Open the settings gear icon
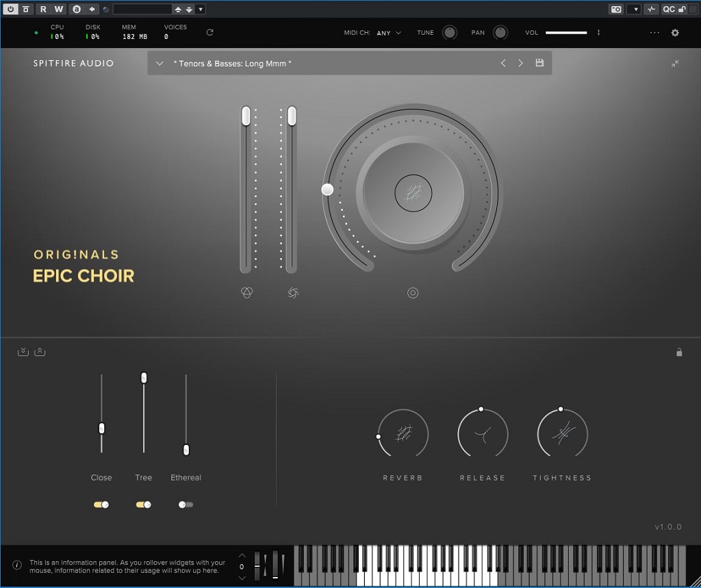The width and height of the screenshot is (701, 588). [675, 33]
